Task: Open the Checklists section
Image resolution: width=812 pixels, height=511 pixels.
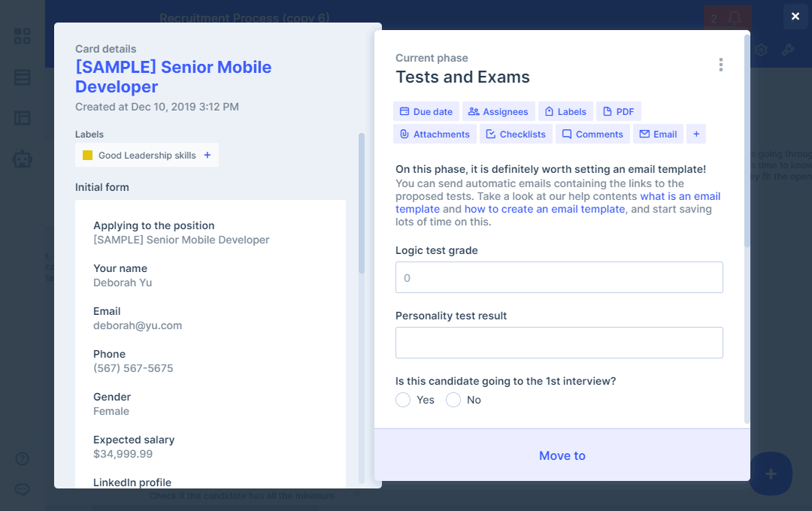Action: point(516,135)
